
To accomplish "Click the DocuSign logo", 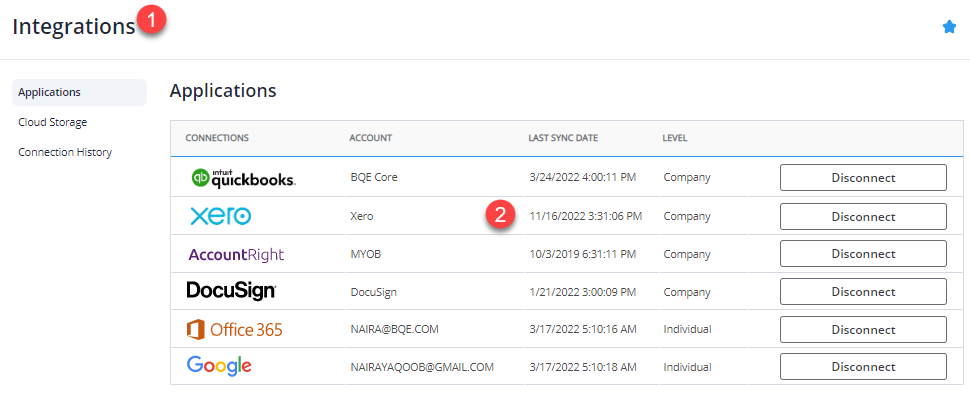I will tap(231, 291).
